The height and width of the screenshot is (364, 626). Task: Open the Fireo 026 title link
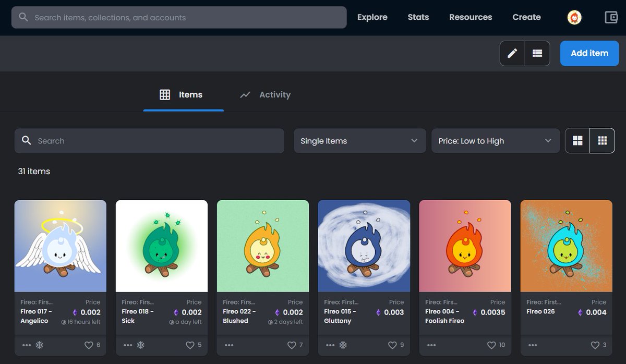[540, 311]
